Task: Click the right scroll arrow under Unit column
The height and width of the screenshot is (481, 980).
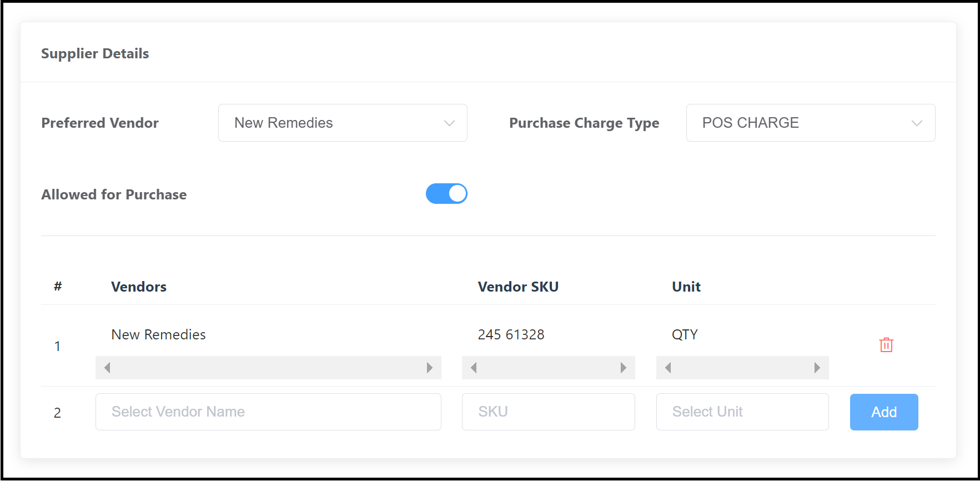Action: tap(816, 367)
